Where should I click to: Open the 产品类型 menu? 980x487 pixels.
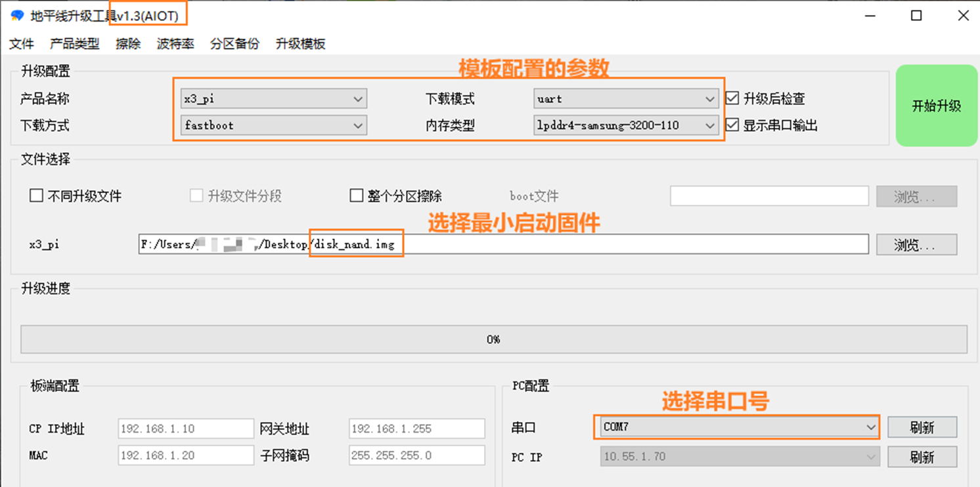pyautogui.click(x=75, y=44)
